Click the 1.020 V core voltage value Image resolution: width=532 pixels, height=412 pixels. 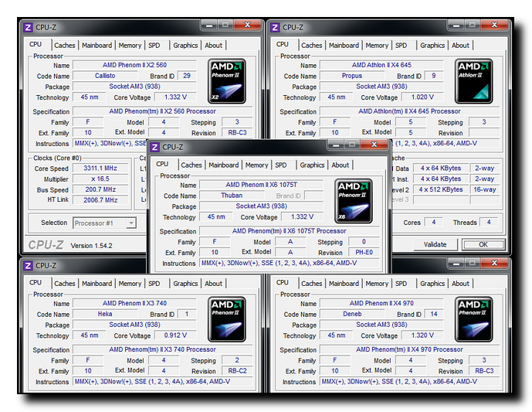click(x=422, y=97)
